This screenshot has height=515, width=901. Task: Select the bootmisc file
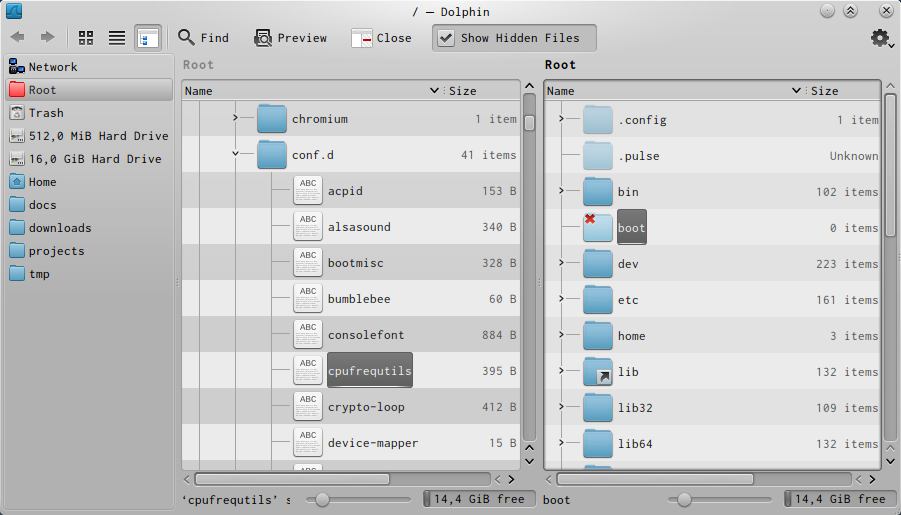[x=355, y=263]
